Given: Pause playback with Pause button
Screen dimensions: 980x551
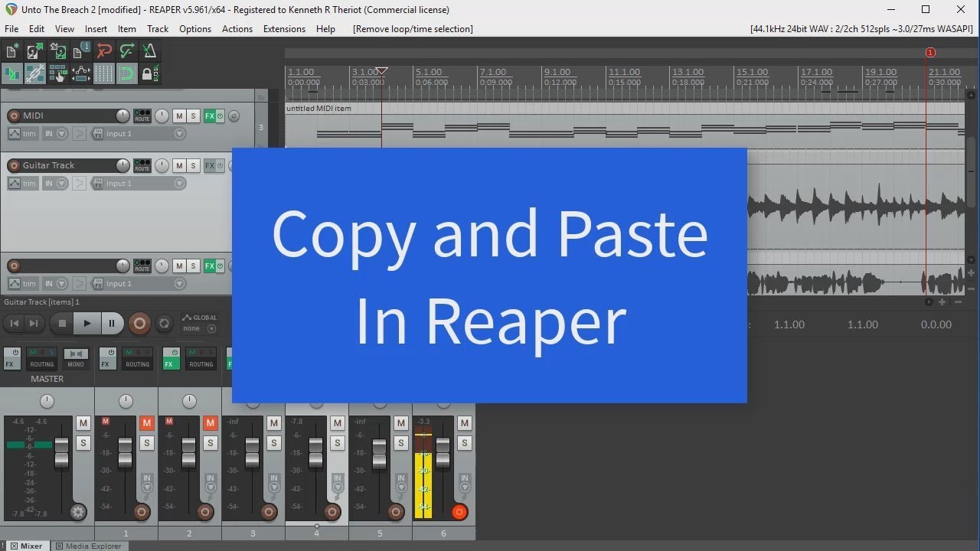Looking at the screenshot, I should (x=112, y=324).
